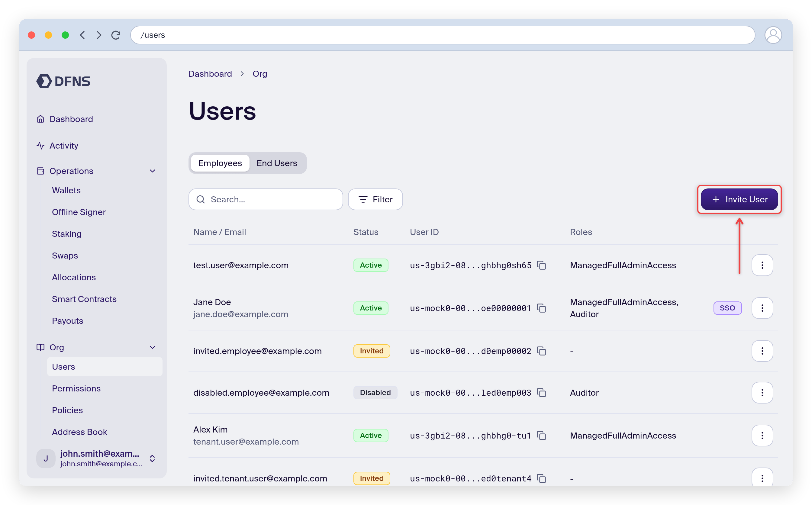The height and width of the screenshot is (505, 812).
Task: Click the Disabled status badge
Action: pos(375,393)
